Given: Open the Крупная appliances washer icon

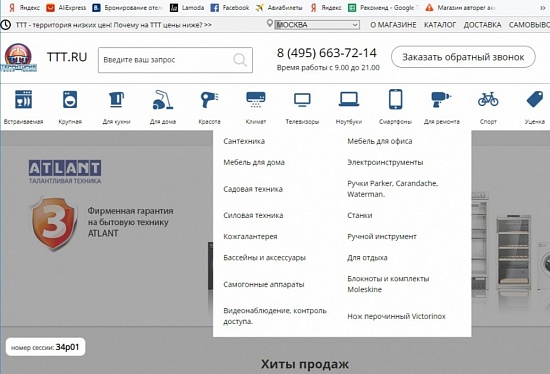Looking at the screenshot, I should click(x=70, y=100).
